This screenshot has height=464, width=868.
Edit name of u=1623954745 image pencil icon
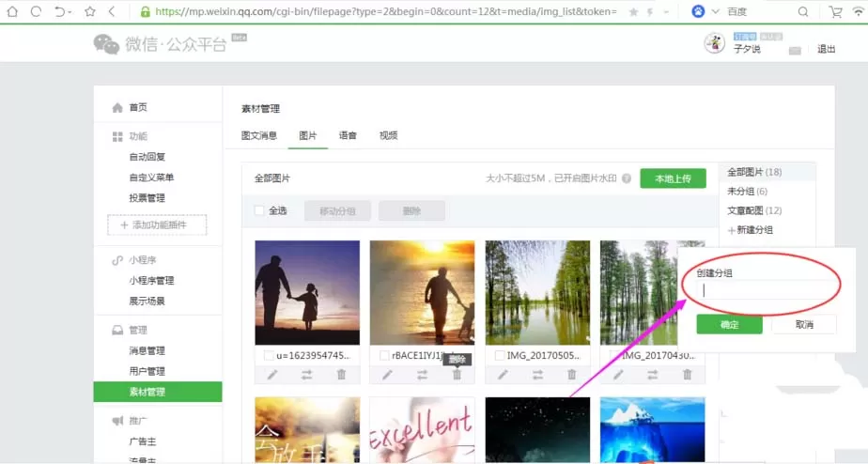[272, 375]
